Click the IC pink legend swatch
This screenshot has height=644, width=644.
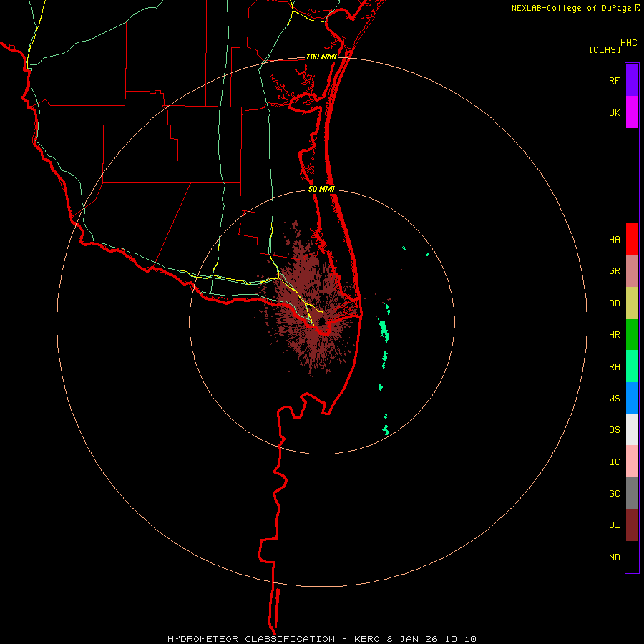click(x=632, y=462)
